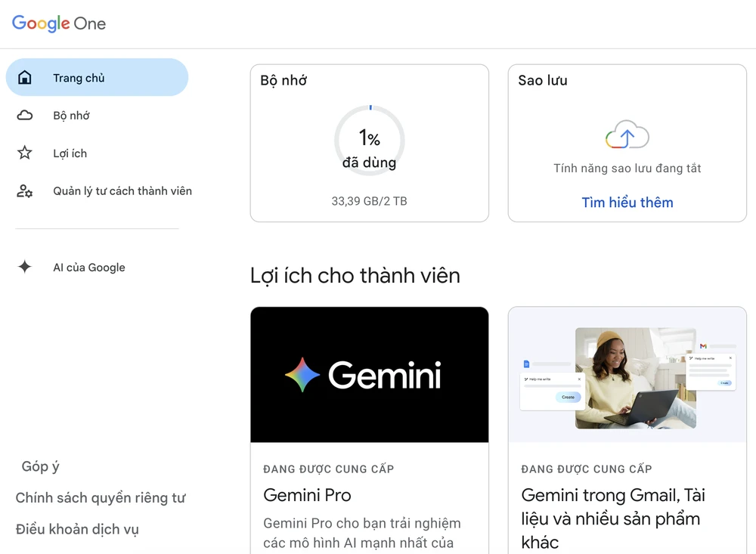Open the Gemini trong Gmail card image
The width and height of the screenshot is (756, 554).
[627, 375]
